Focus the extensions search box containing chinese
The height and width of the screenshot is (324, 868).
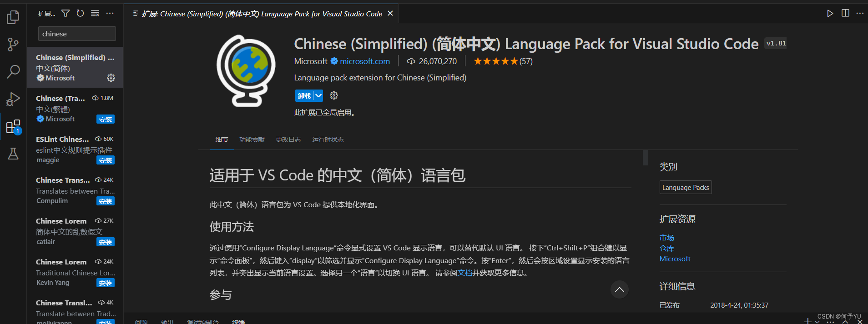[x=77, y=34]
